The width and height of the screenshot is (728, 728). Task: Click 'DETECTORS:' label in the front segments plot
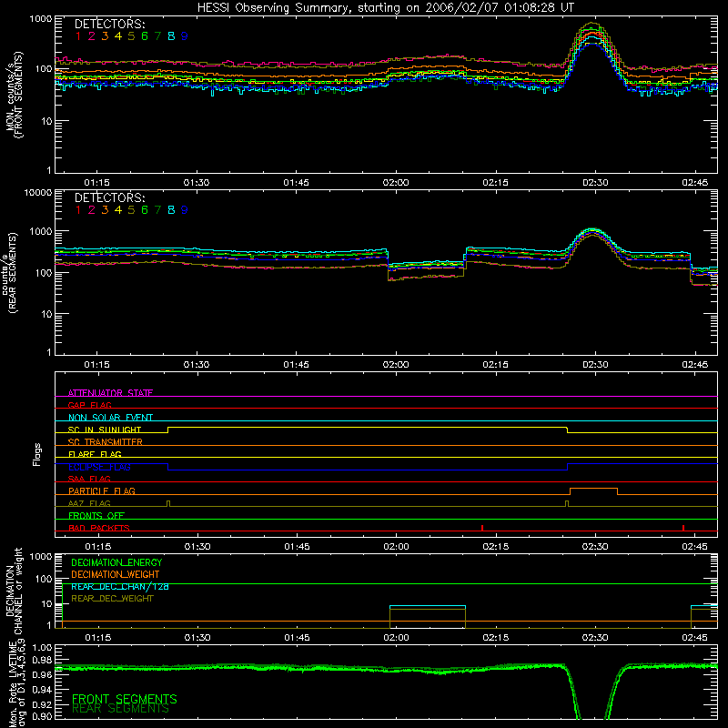(109, 24)
